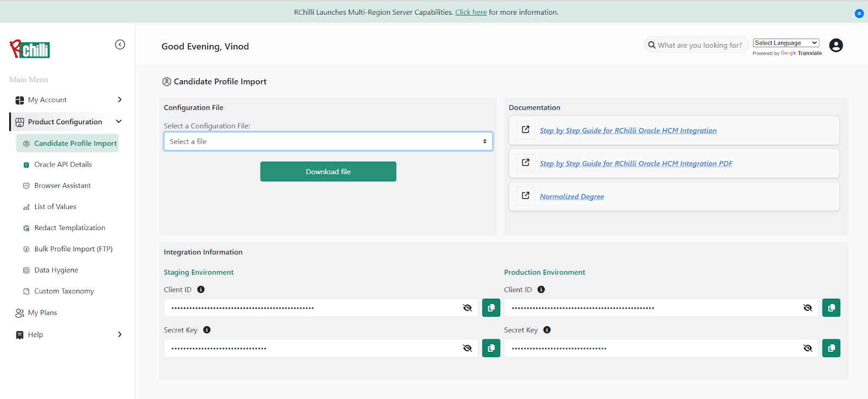Copy the Production Secret Key

pos(831,348)
